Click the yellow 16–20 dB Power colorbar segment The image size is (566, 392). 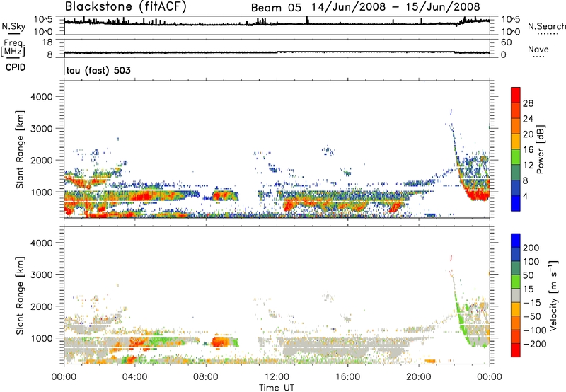[516, 142]
